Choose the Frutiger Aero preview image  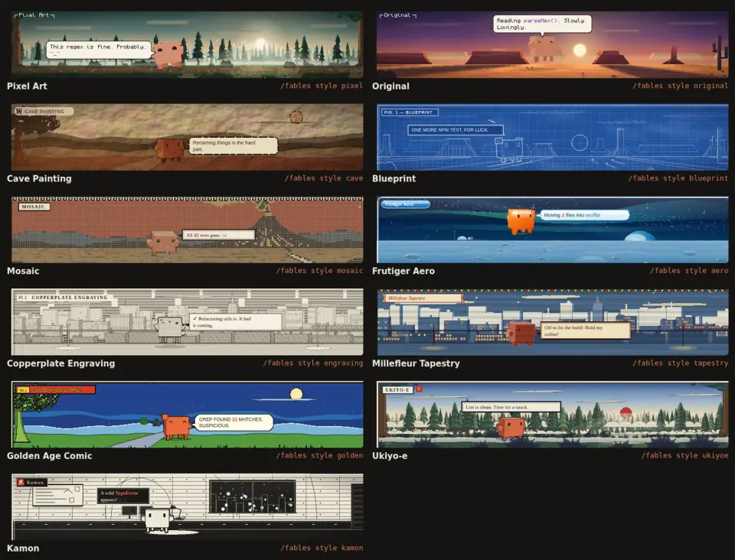pos(552,229)
